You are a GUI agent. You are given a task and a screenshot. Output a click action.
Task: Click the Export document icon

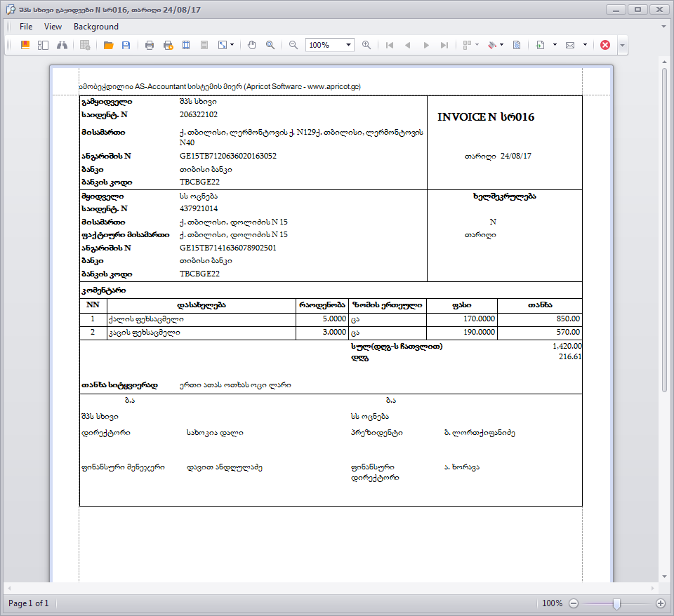click(540, 45)
